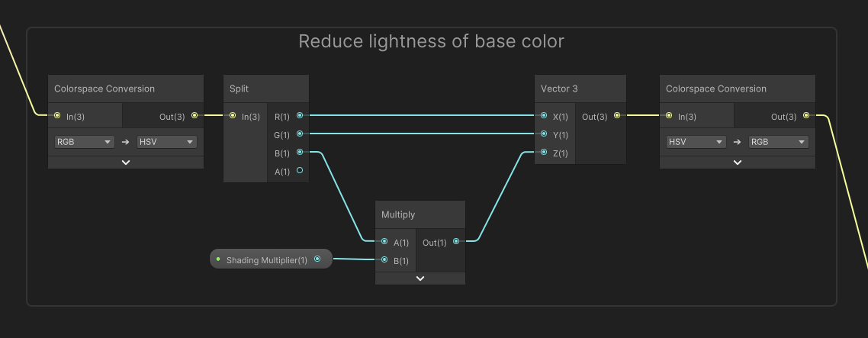Click the Split node's G(1) output port
Screen dimensions: 868x338
point(300,134)
